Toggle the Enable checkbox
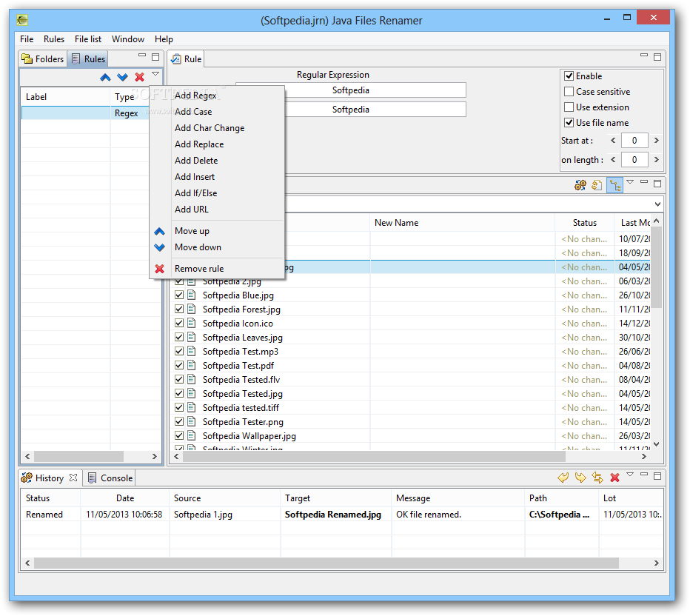This screenshot has height=616, width=690. pos(569,76)
